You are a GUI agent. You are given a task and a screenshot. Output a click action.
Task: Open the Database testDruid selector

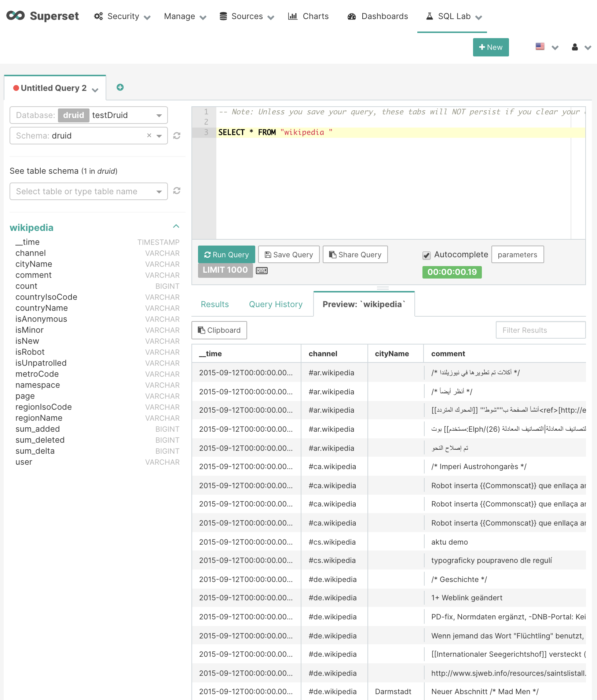[x=89, y=115]
